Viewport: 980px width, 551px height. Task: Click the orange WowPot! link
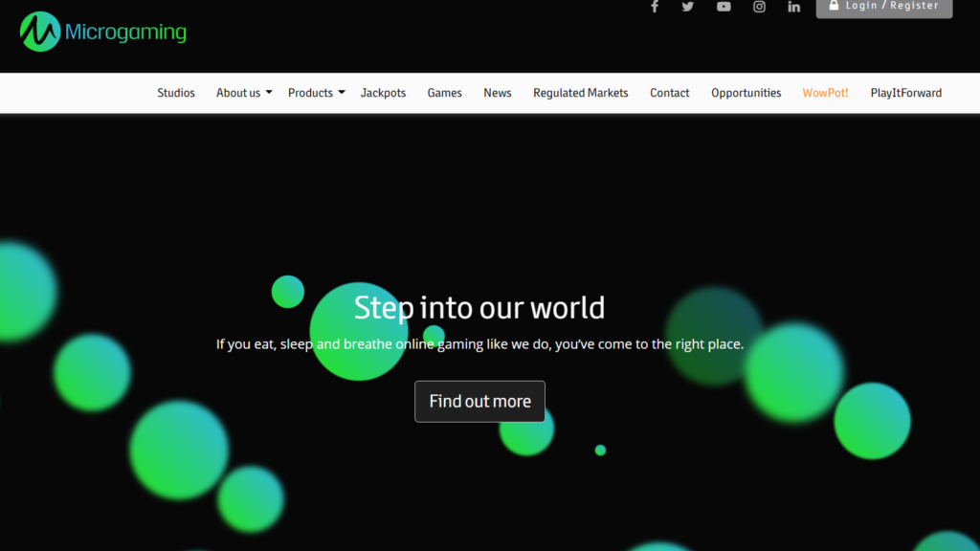point(825,93)
